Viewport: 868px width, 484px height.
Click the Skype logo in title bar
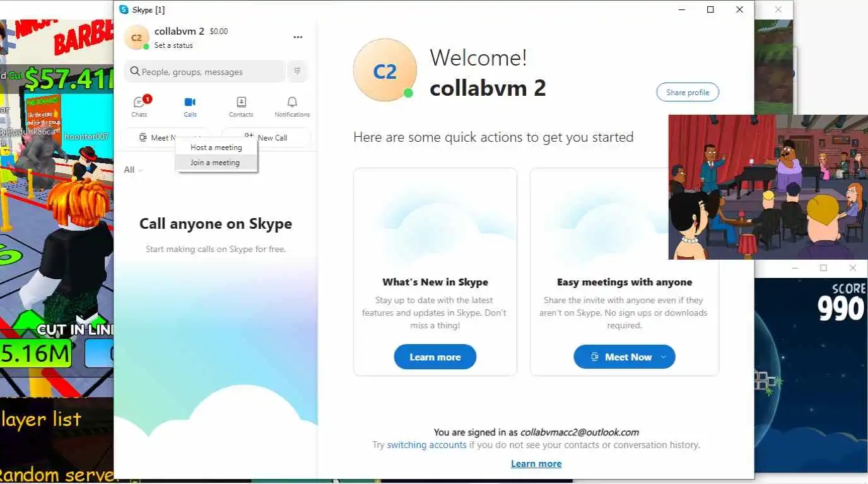point(124,9)
